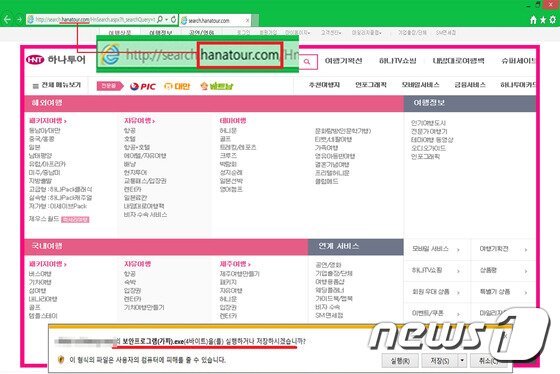The image size is (560, 374).
Task: Click 취소(C) cancel button
Action: point(488,361)
